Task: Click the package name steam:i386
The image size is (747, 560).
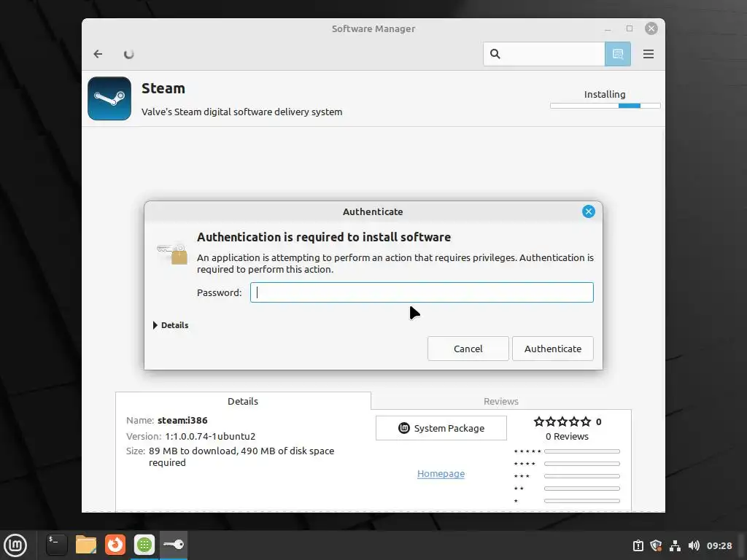Action: point(182,421)
